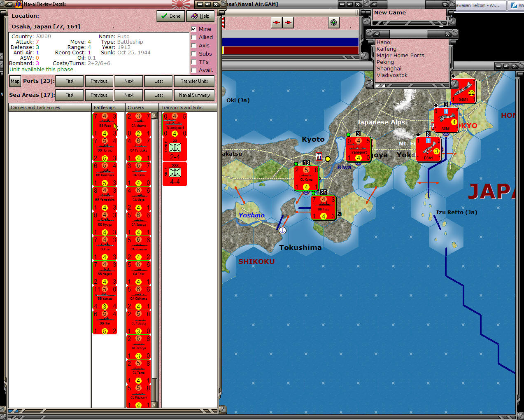Select the BB Nagato battleship counter

pyautogui.click(x=105, y=273)
